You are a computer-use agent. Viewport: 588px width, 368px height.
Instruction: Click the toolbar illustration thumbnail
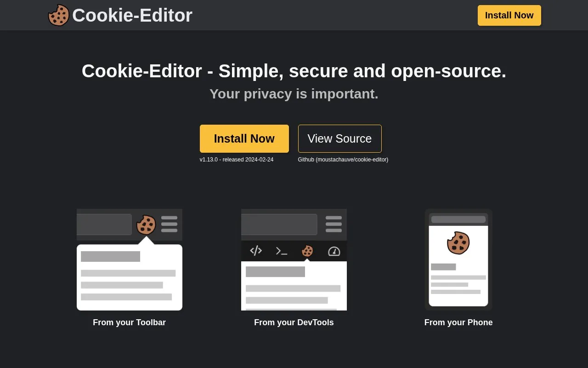point(130,259)
